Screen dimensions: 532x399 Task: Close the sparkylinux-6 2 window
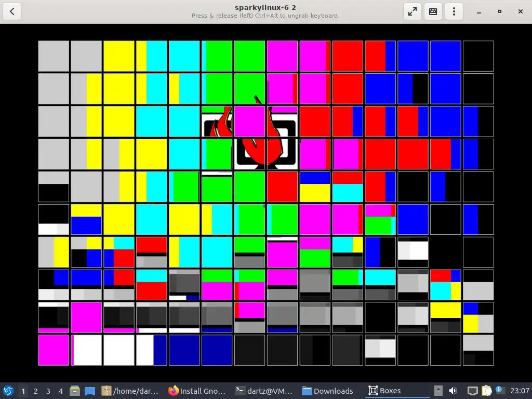(521, 11)
